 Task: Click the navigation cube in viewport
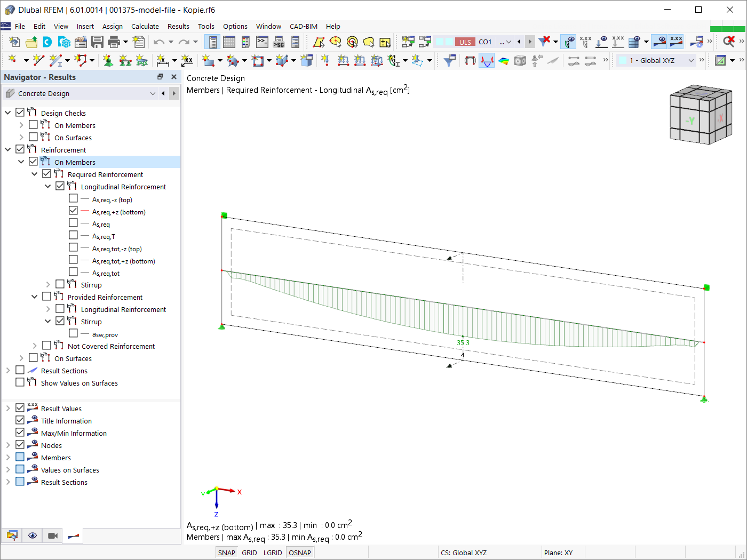pyautogui.click(x=700, y=114)
